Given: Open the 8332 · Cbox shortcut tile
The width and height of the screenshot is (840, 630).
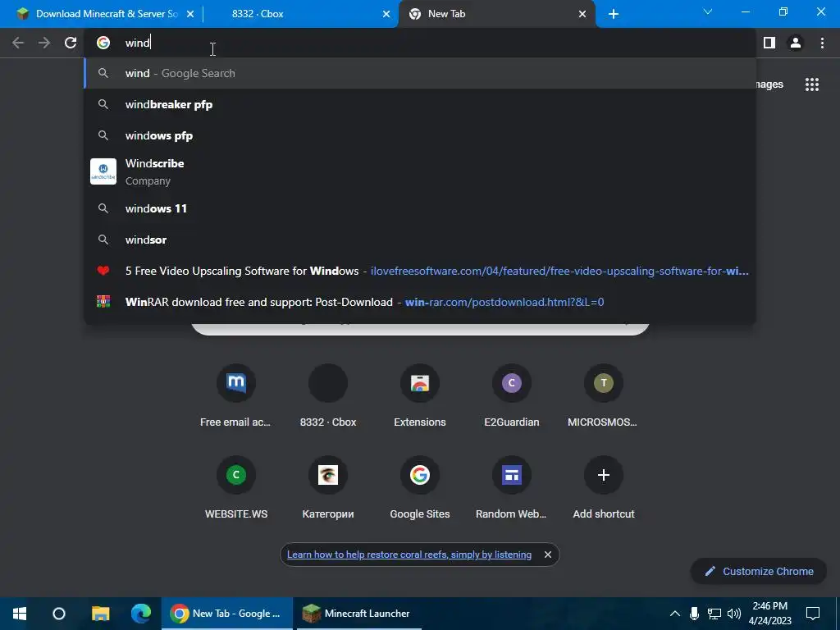Looking at the screenshot, I should (x=328, y=396).
